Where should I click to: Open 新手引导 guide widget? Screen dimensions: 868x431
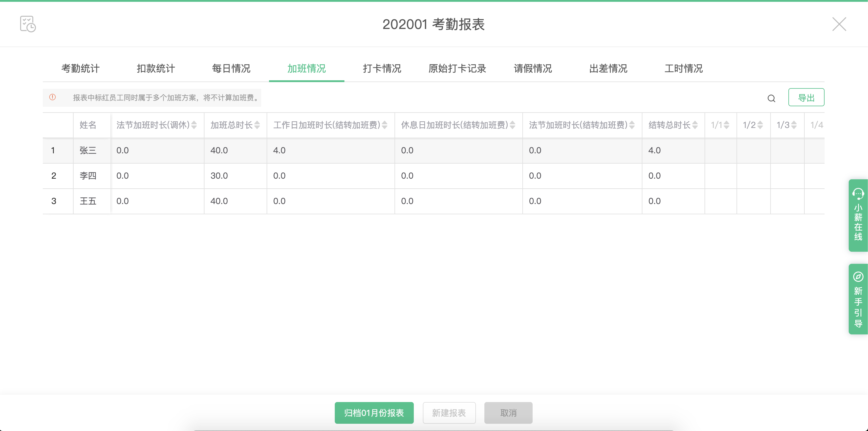858,299
